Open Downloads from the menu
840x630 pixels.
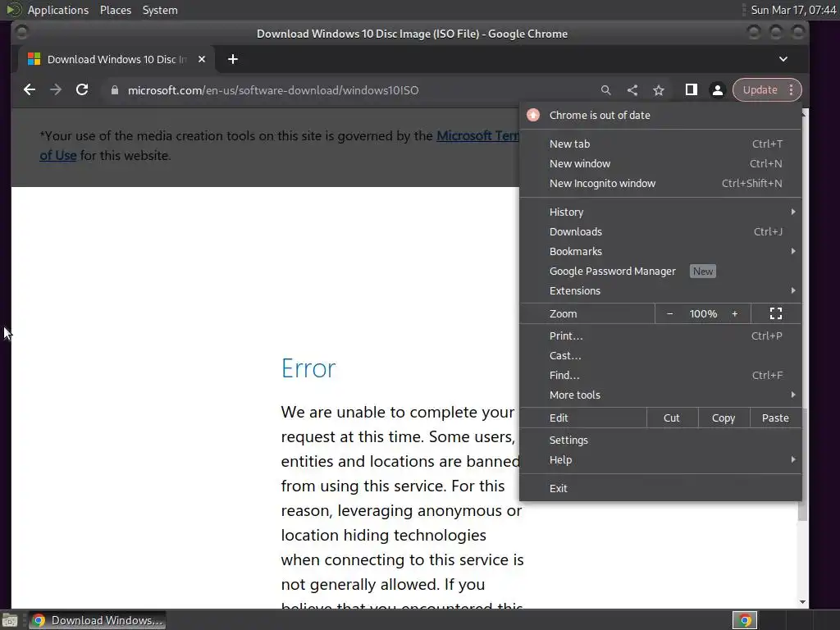(x=660, y=231)
